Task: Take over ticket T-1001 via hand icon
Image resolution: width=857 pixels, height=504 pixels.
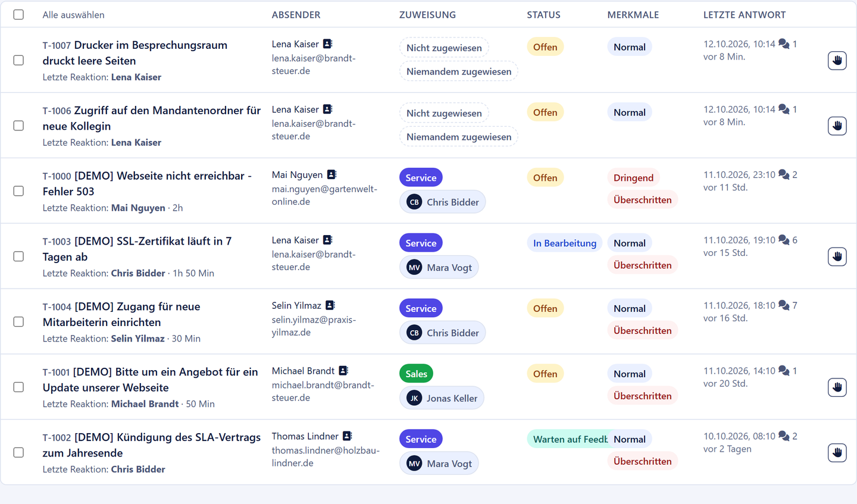Action: point(837,387)
